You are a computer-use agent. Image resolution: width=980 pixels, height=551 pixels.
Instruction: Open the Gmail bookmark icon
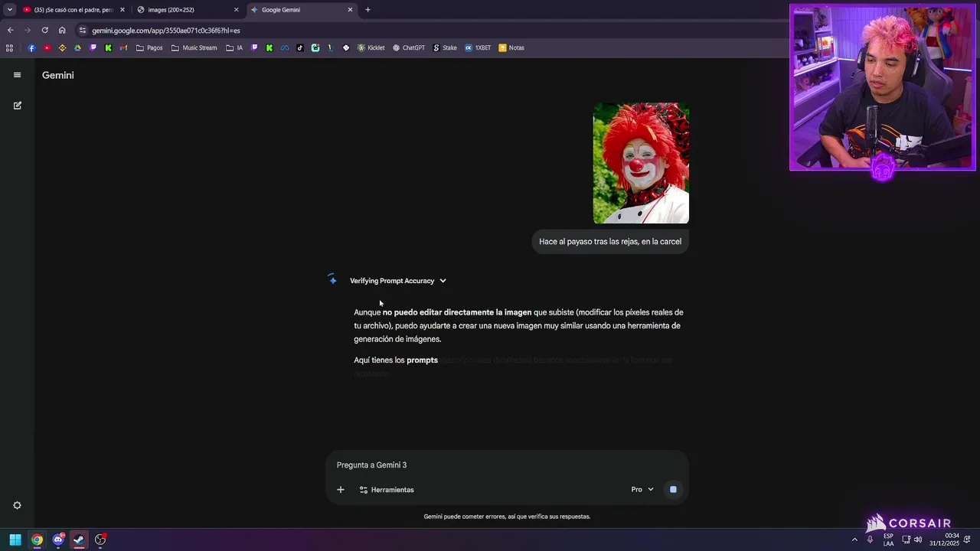(123, 47)
